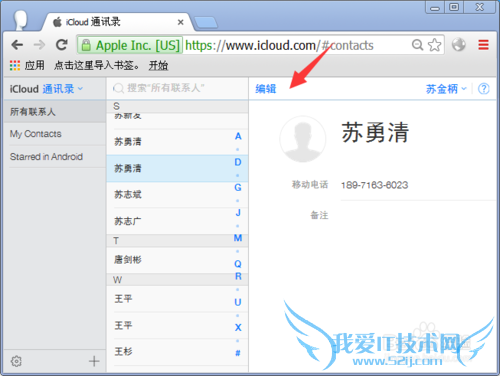
Task: Open the settings gear in contacts sidebar
Action: 16,361
